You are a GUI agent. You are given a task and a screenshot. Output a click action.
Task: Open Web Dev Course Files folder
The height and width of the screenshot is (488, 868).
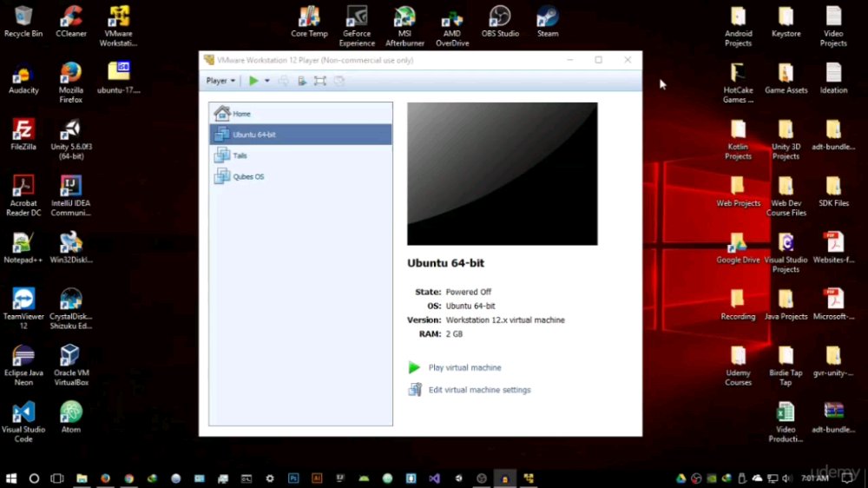(786, 196)
